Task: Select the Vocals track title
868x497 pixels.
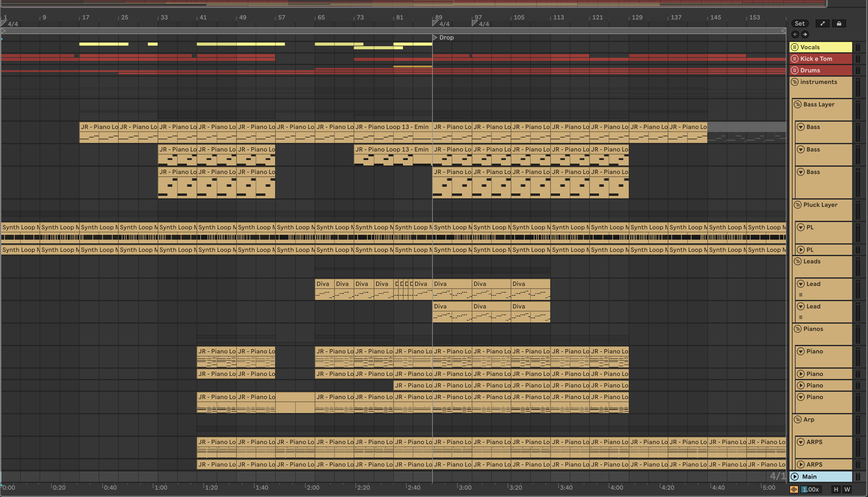Action: coord(810,47)
